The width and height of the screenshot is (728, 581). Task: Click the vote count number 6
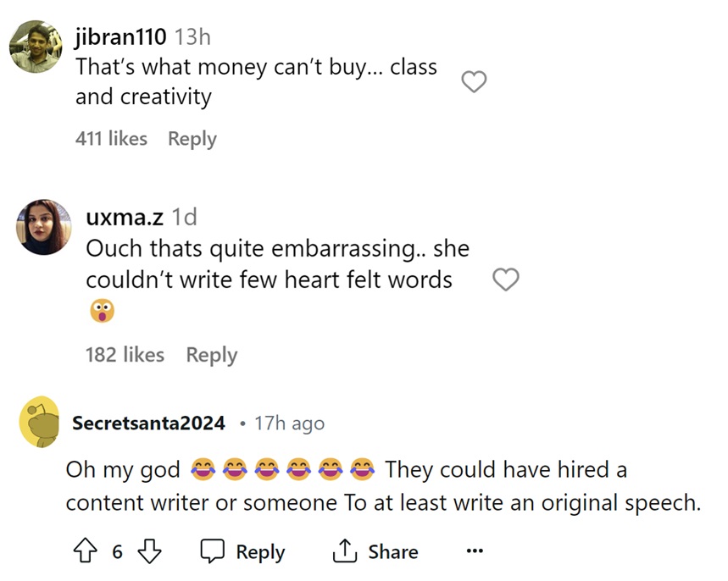(118, 552)
